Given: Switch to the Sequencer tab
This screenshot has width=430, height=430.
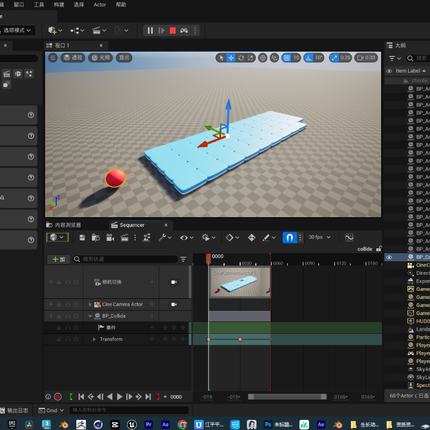Looking at the screenshot, I should (132, 225).
